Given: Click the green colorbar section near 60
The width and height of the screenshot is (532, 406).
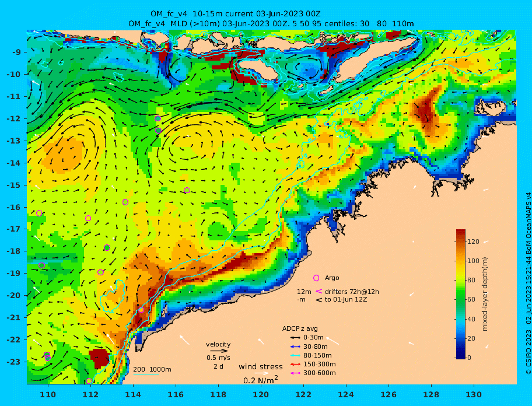Looking at the screenshot, I should point(461,299).
